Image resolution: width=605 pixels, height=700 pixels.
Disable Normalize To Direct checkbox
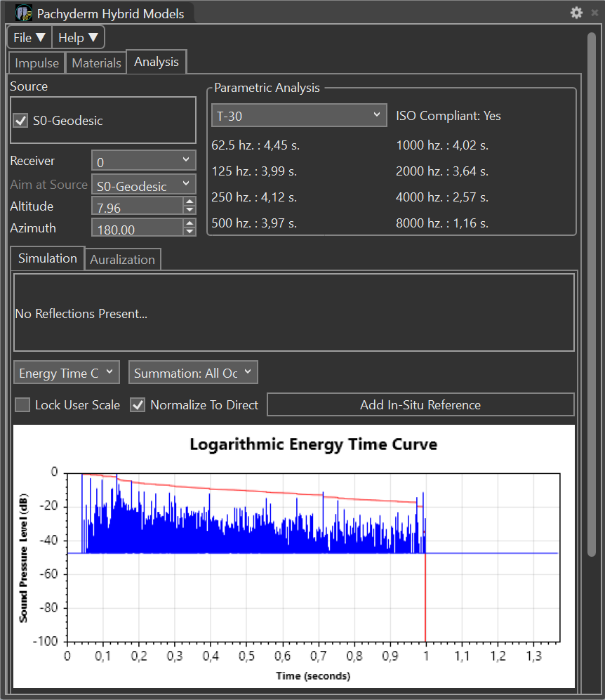138,405
